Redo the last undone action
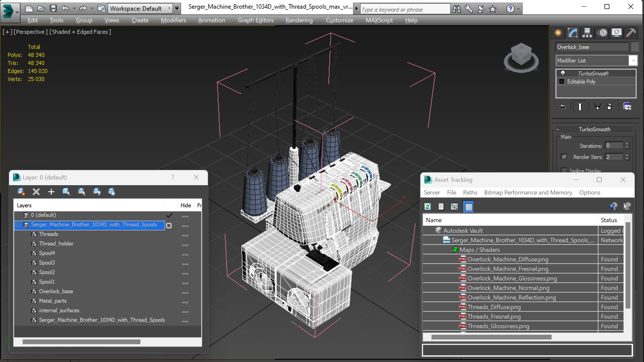 (x=83, y=8)
